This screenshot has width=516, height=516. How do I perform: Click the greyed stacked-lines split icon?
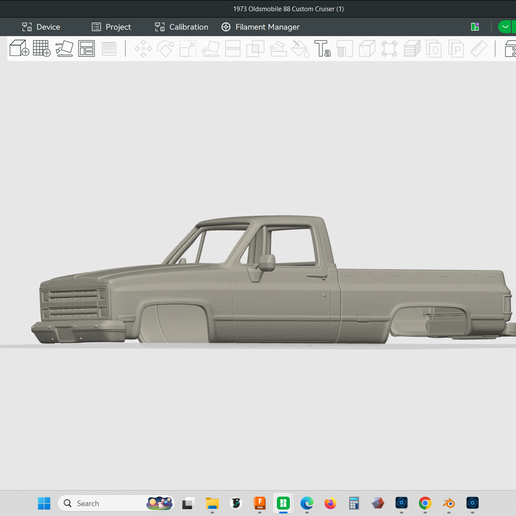point(109,49)
